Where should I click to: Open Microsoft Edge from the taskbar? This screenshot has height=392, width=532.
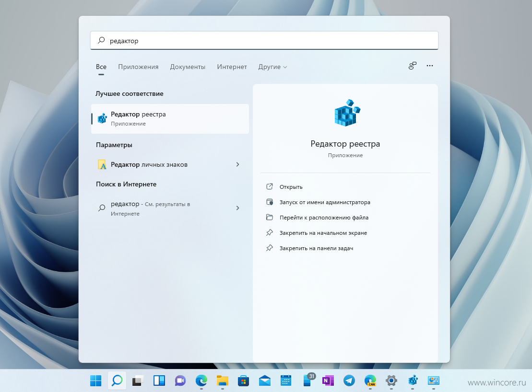click(201, 380)
